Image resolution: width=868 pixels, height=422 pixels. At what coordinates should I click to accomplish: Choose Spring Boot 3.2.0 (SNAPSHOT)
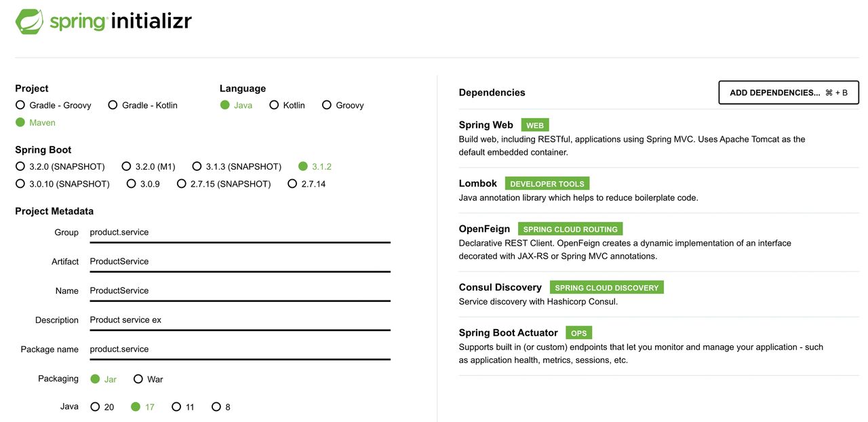click(x=20, y=166)
